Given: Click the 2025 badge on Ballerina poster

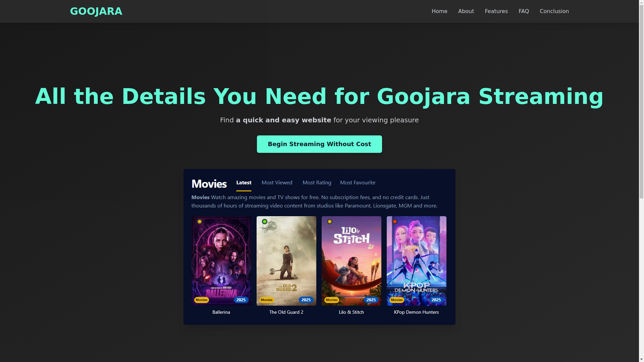Looking at the screenshot, I should (x=241, y=300).
